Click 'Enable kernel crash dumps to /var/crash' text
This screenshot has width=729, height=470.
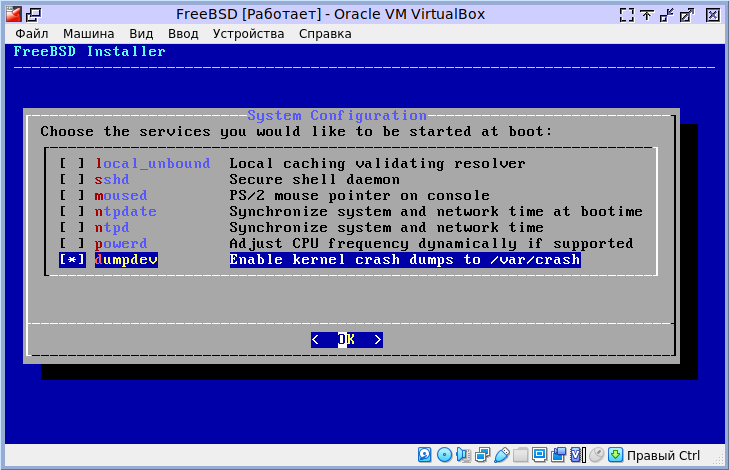405,259
